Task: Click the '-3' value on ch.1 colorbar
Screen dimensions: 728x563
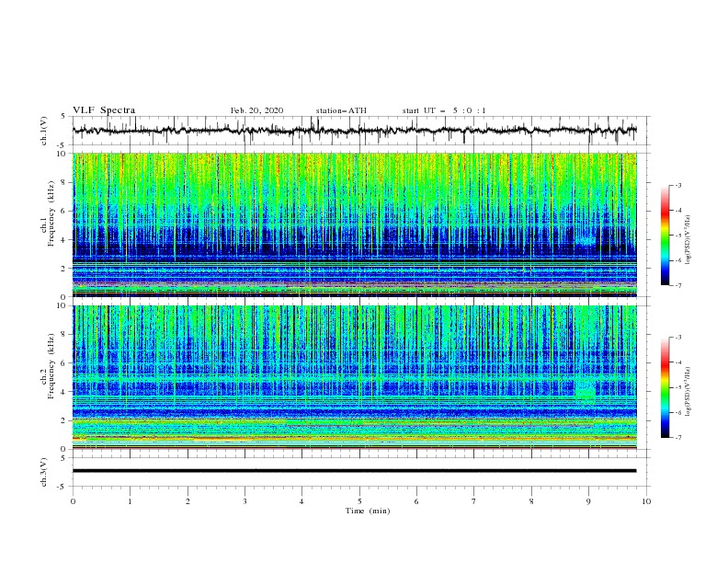Action: click(677, 185)
